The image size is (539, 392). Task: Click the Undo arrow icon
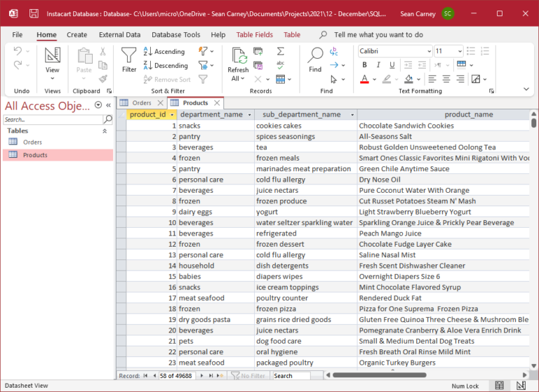pyautogui.click(x=18, y=51)
